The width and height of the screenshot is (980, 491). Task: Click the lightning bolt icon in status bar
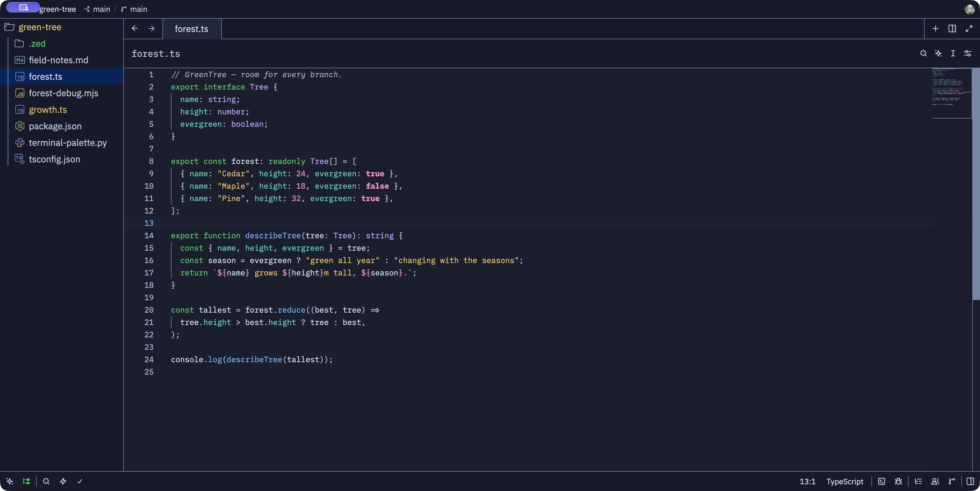coord(63,481)
